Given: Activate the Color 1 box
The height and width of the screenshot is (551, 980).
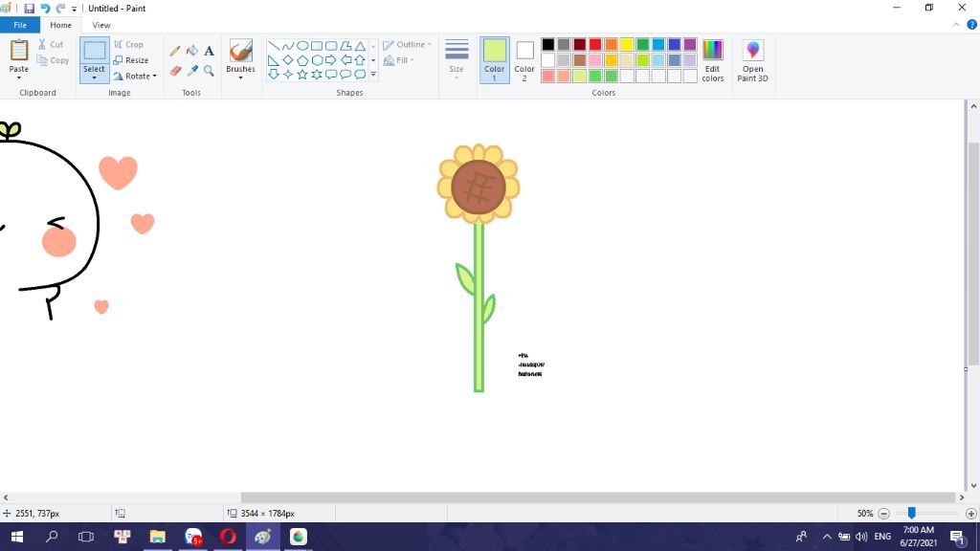Looking at the screenshot, I should (x=495, y=60).
